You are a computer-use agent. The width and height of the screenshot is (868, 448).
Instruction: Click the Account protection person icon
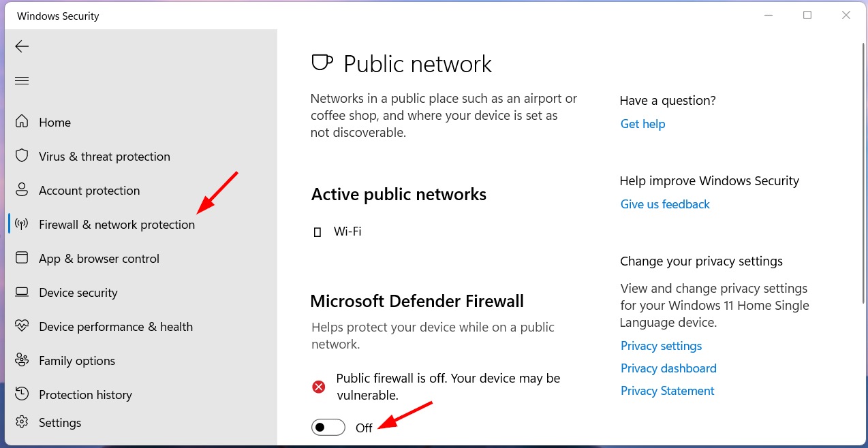coord(22,190)
